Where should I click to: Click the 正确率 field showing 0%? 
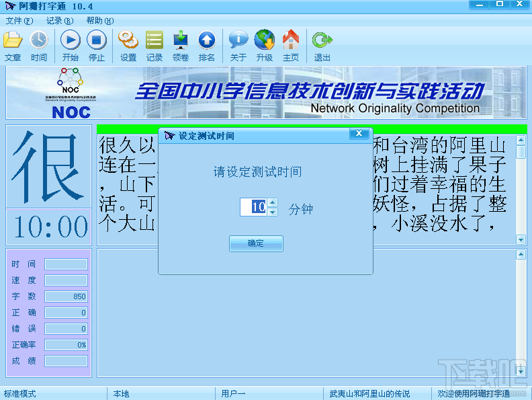tap(66, 345)
